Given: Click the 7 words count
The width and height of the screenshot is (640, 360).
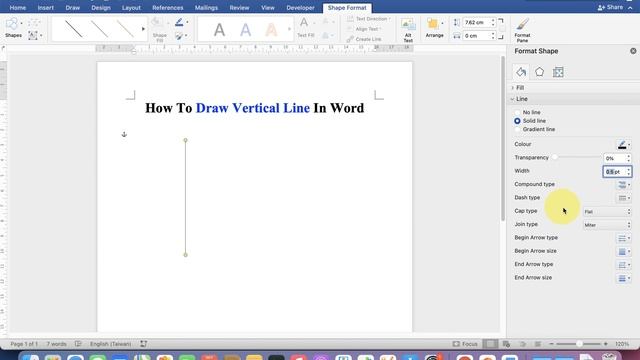Looking at the screenshot, I should tap(56, 344).
